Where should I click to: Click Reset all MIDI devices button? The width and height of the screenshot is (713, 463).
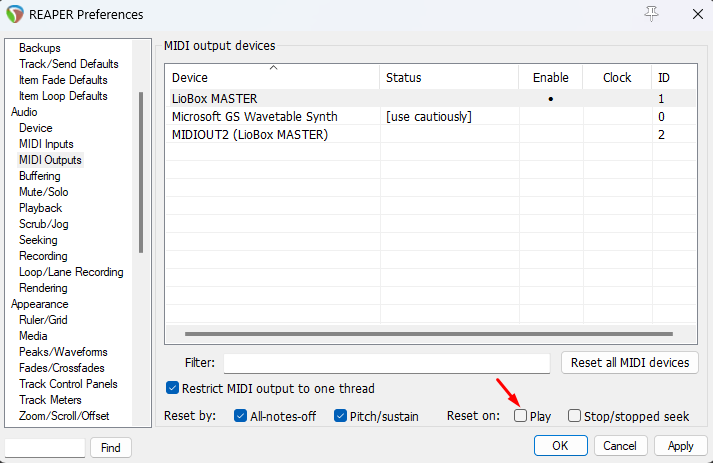[630, 362]
